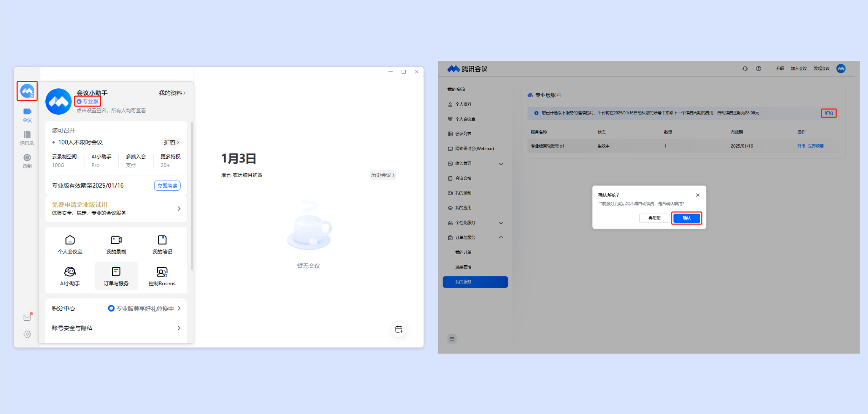Click the help question mark icon
868x414 pixels.
tap(759, 69)
